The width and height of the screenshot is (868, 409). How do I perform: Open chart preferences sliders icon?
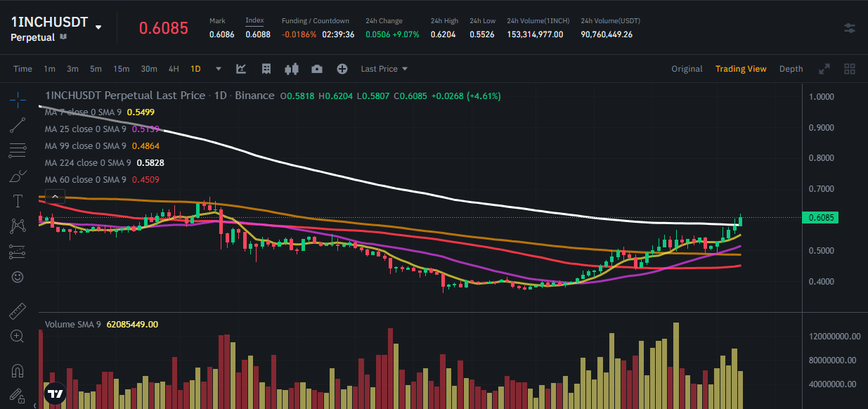click(x=850, y=28)
